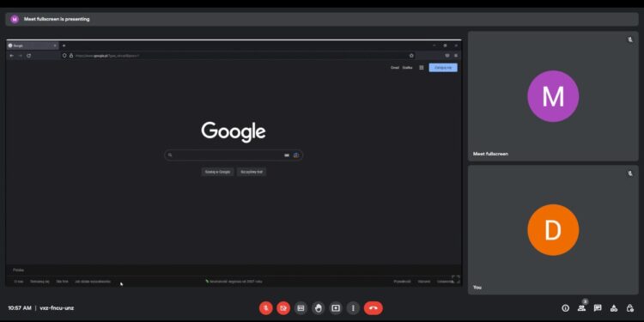Click muted mic icon on Meet fullscreen tile

[x=630, y=39]
